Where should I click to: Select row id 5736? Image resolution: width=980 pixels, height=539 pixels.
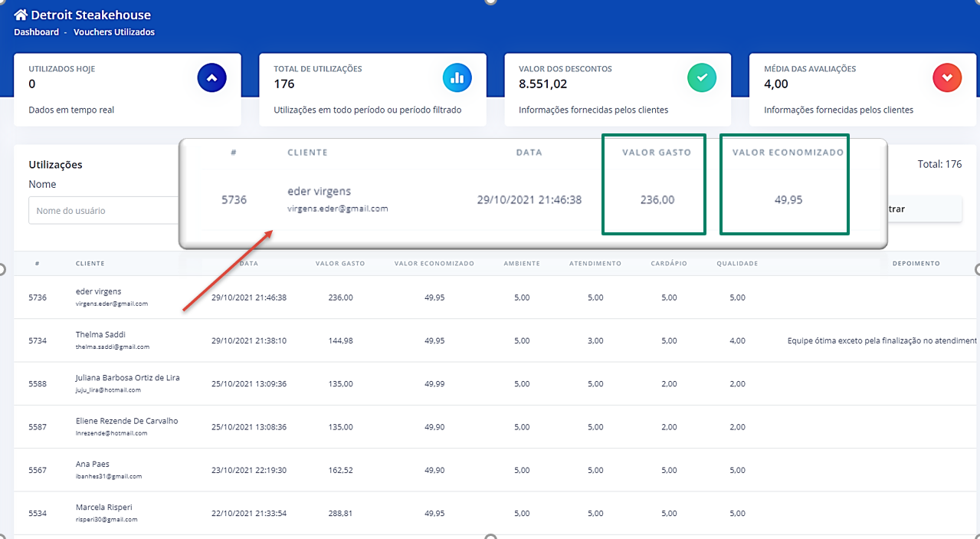(38, 297)
